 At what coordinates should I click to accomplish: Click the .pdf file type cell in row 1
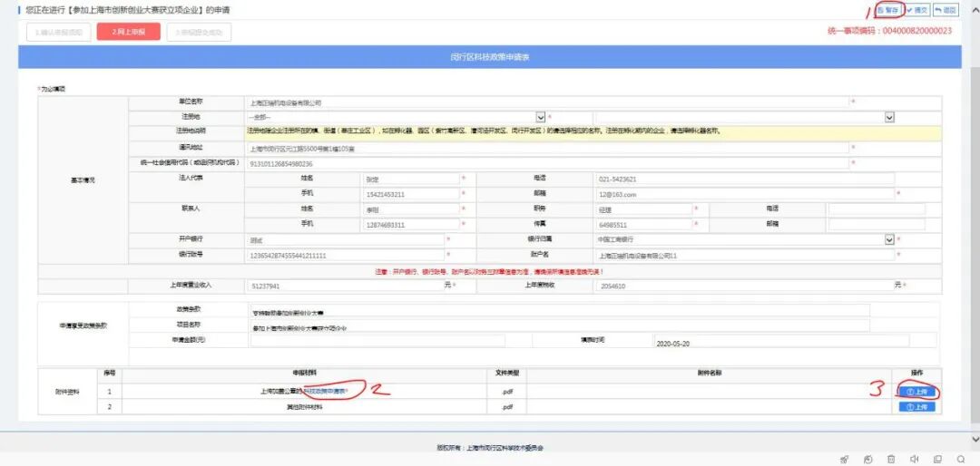(507, 392)
